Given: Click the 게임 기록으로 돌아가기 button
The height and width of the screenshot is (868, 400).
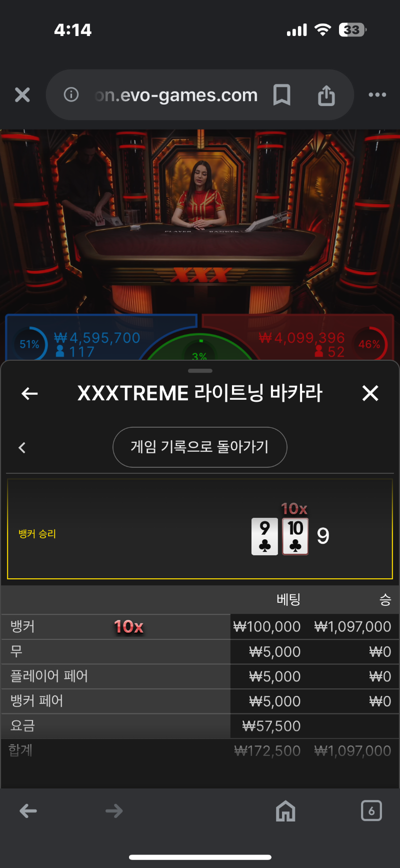Looking at the screenshot, I should tap(200, 447).
